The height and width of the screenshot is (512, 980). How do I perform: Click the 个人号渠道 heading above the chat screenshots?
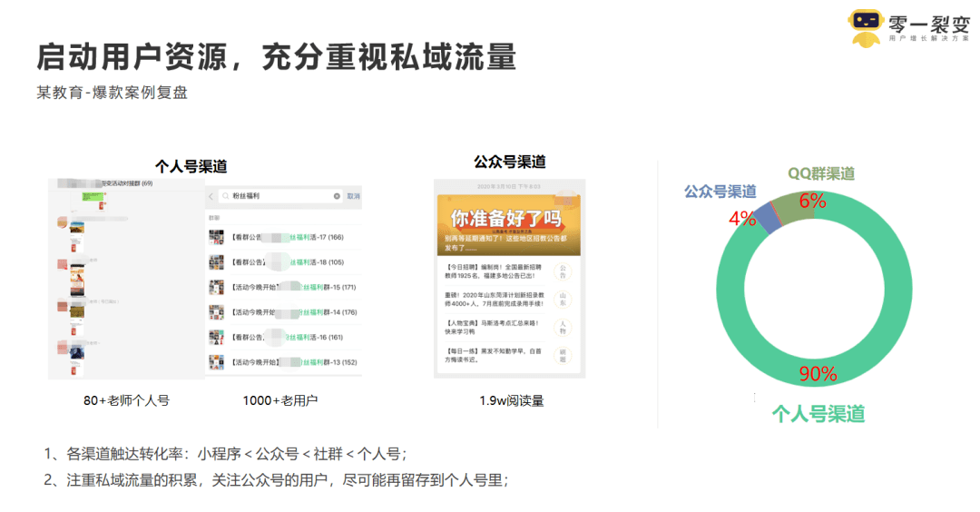pyautogui.click(x=191, y=166)
